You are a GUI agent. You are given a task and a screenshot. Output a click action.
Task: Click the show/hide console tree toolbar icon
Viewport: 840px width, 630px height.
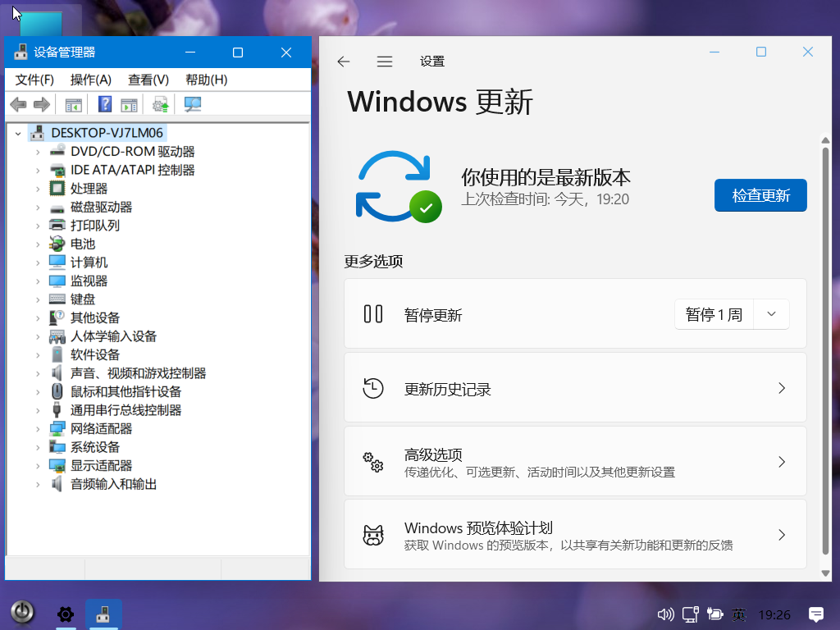[x=73, y=104]
